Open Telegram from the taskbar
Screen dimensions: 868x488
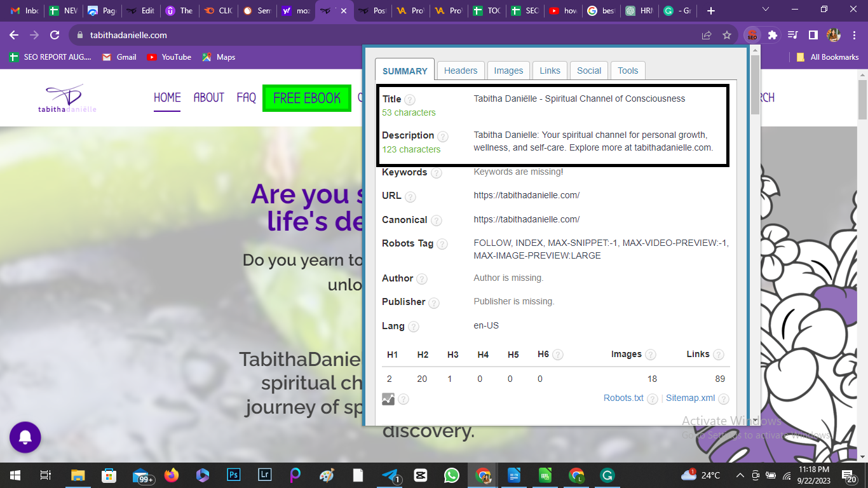(390, 475)
